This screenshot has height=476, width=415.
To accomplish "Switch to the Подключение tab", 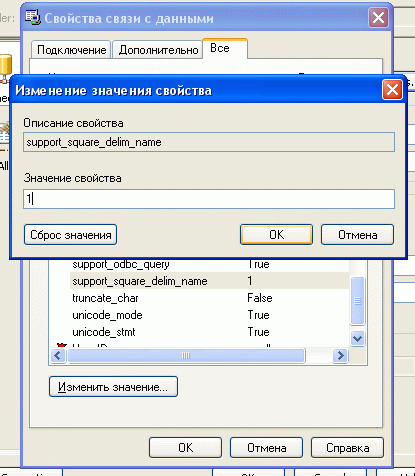I will (x=71, y=50).
